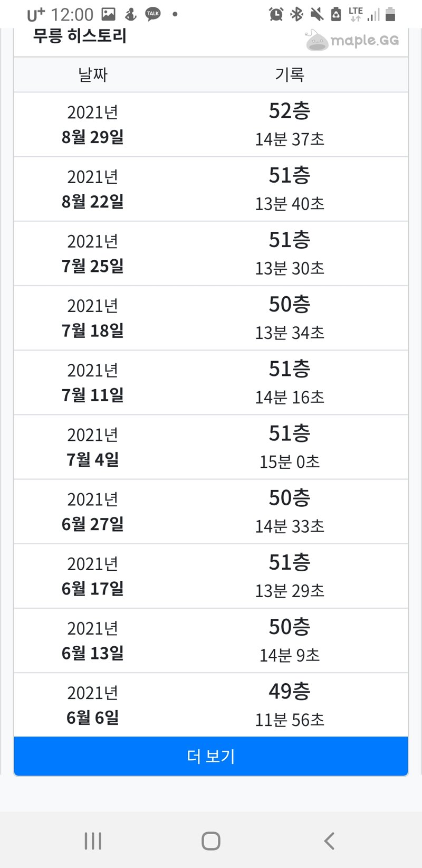422x868 pixels.
Task: Select the 기록 column header
Action: 290,74
